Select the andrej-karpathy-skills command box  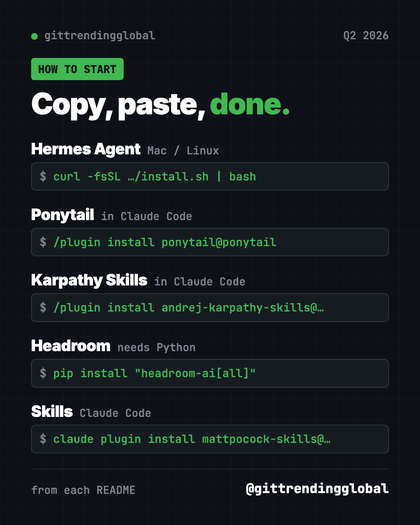[x=210, y=308]
